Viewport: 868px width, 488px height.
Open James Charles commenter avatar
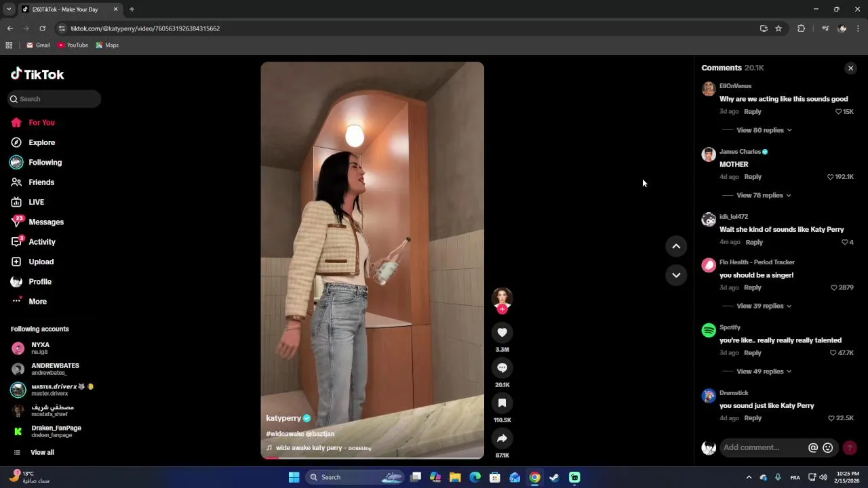click(x=709, y=155)
